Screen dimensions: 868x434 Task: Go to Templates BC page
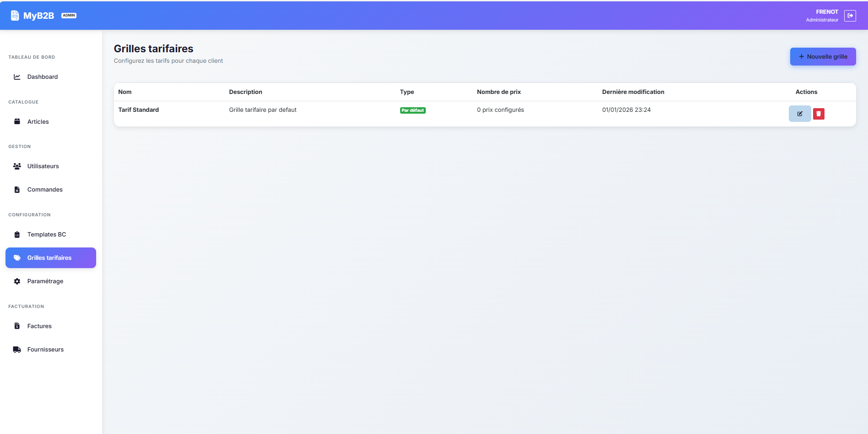point(46,235)
